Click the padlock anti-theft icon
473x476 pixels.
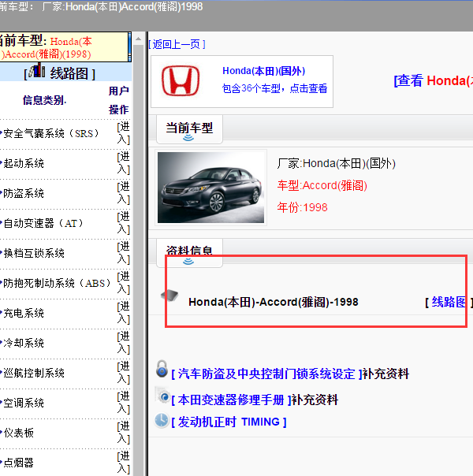click(162, 369)
